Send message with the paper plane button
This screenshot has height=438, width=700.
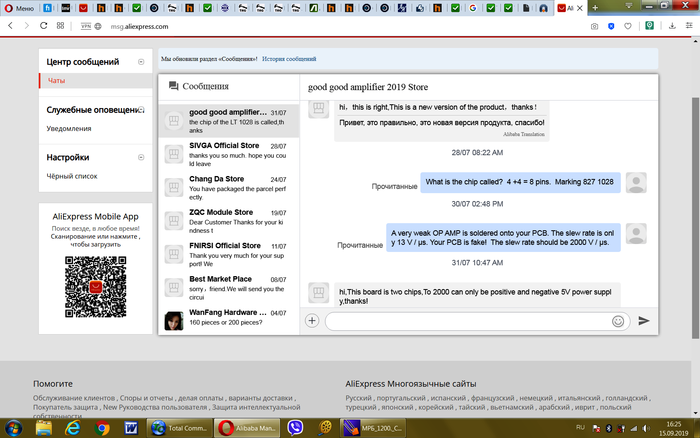644,321
